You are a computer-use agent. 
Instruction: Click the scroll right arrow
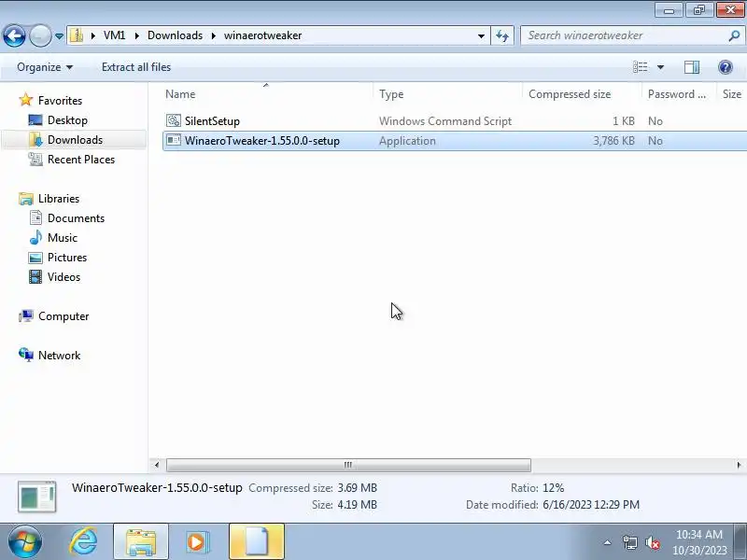tap(739, 465)
